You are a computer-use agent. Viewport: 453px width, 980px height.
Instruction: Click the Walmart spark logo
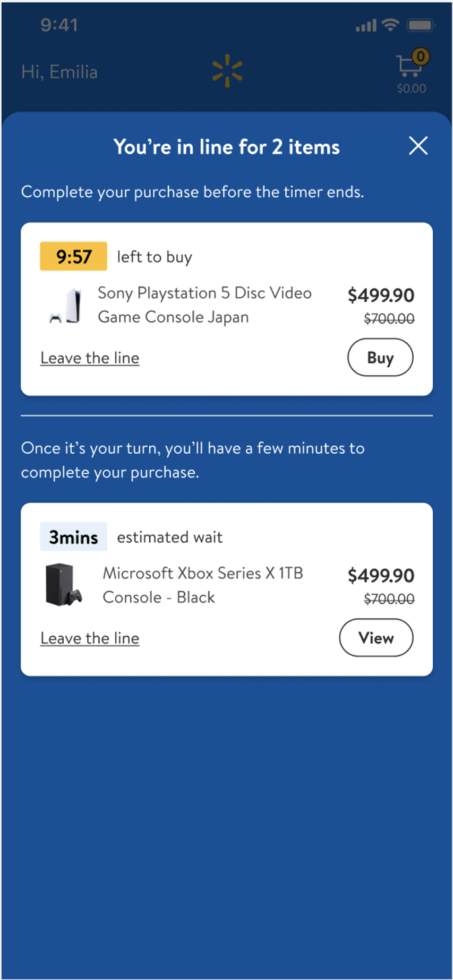[x=227, y=70]
